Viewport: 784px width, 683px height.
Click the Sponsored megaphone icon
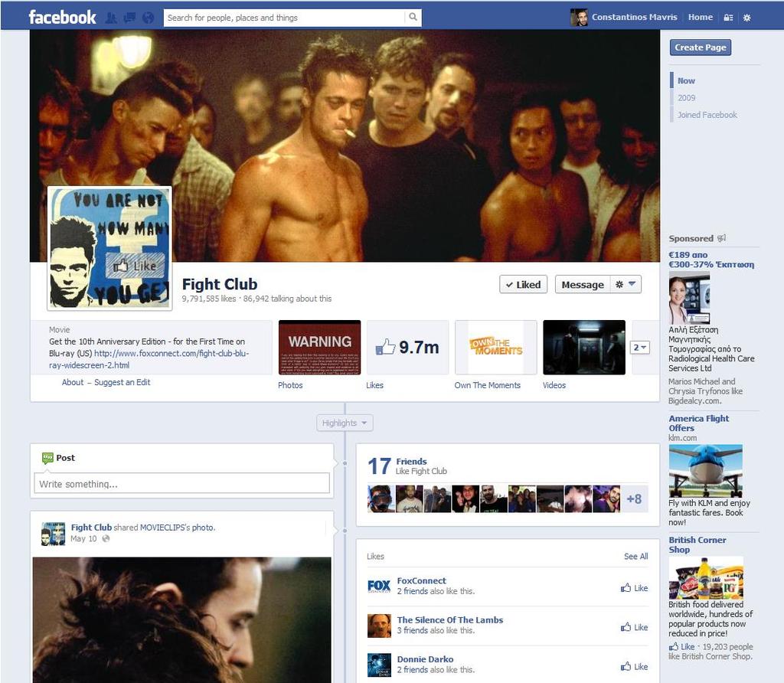721,238
